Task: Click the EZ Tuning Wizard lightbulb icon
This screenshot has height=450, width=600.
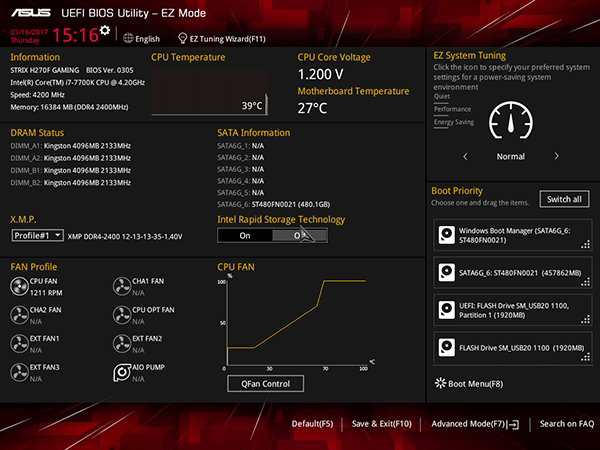Action: pos(183,38)
